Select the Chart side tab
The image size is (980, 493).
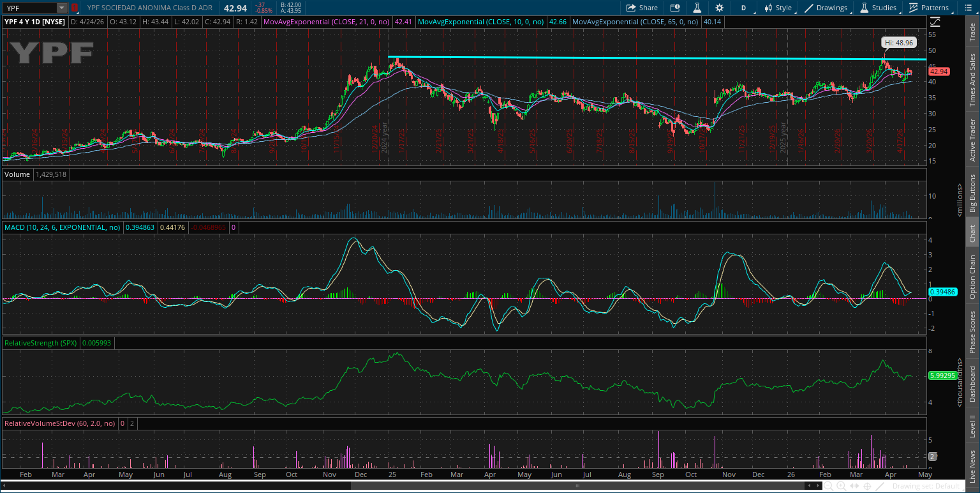(972, 233)
